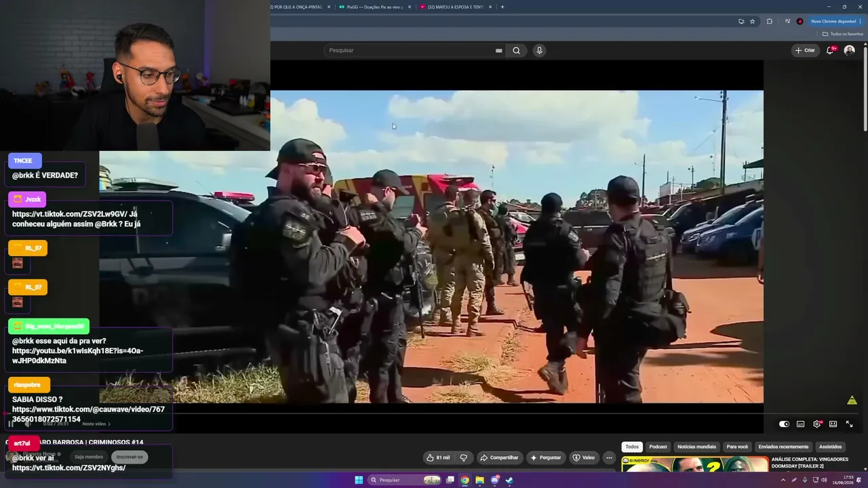Open the Windows Start menu
Viewport: 868px width, 488px height.
(359, 480)
